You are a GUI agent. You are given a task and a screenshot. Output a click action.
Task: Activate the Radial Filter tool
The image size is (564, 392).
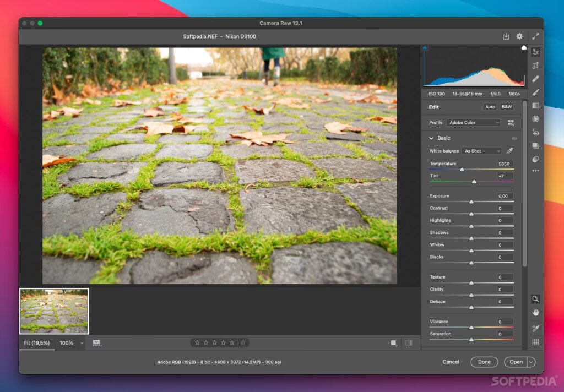[535, 119]
